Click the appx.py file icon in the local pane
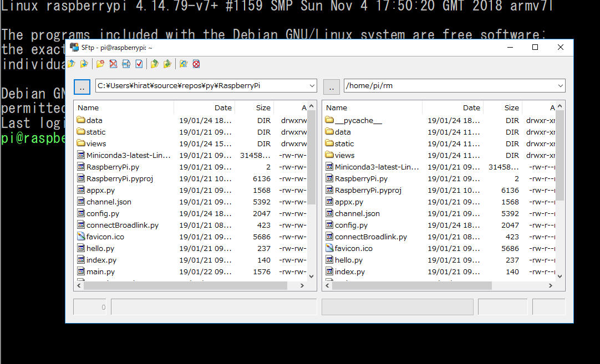600x364 pixels. [81, 190]
